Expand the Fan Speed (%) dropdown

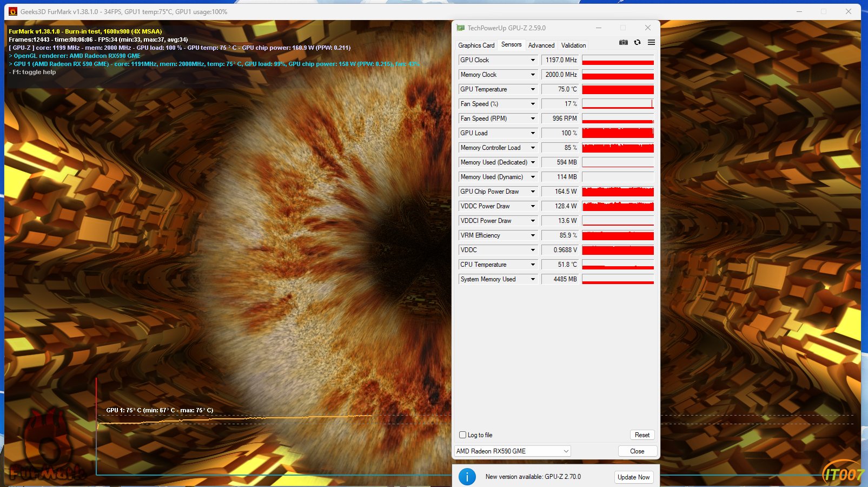(533, 104)
